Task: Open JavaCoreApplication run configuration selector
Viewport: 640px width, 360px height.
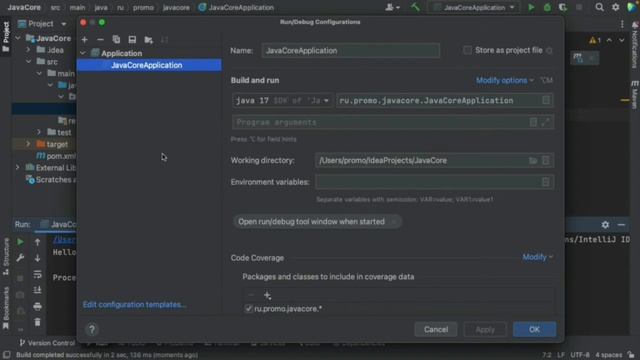Action: coord(475,7)
